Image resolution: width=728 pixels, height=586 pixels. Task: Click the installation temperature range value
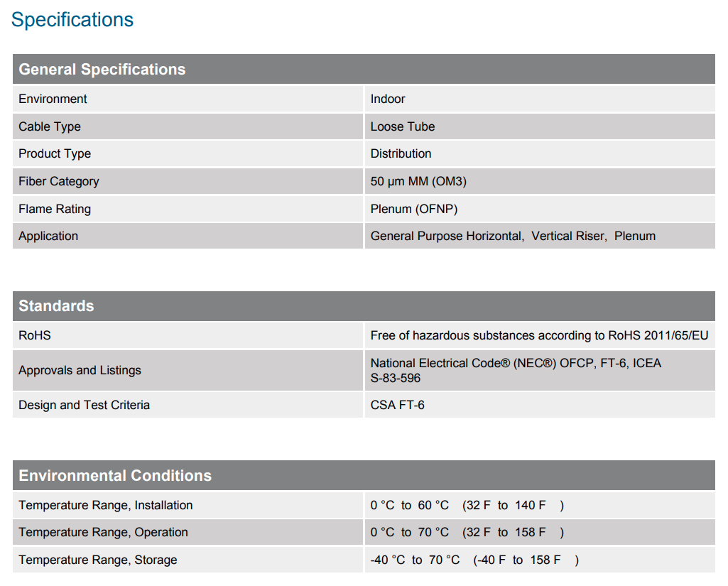tap(467, 505)
